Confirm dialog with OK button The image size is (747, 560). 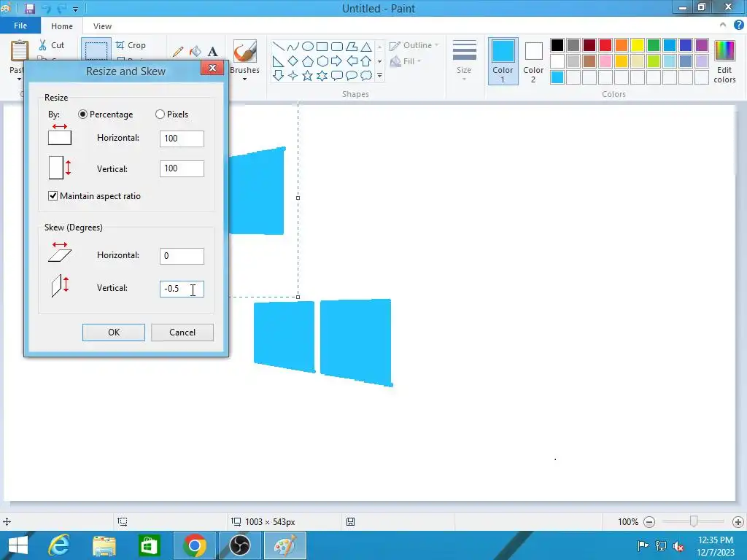coord(114,332)
